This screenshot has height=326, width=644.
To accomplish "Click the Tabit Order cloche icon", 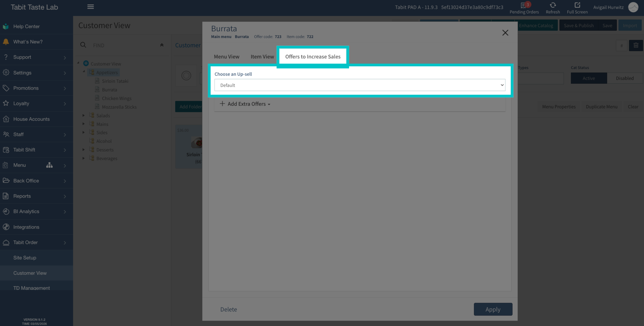I will pos(6,242).
